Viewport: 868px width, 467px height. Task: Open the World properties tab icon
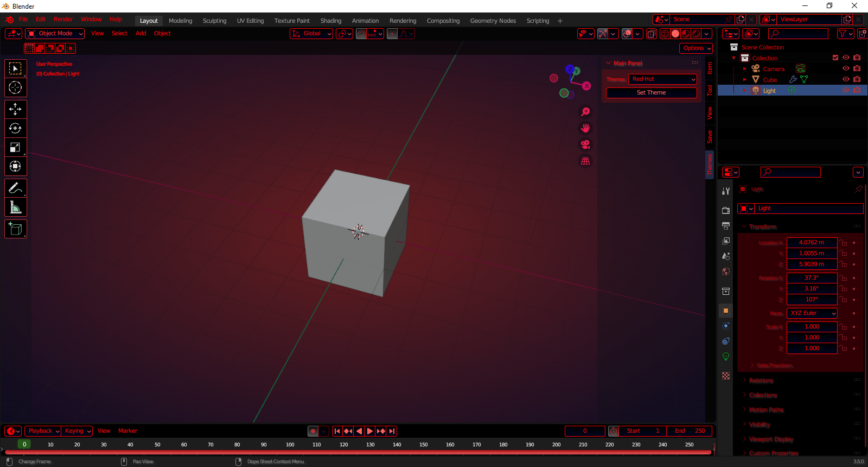pos(726,271)
